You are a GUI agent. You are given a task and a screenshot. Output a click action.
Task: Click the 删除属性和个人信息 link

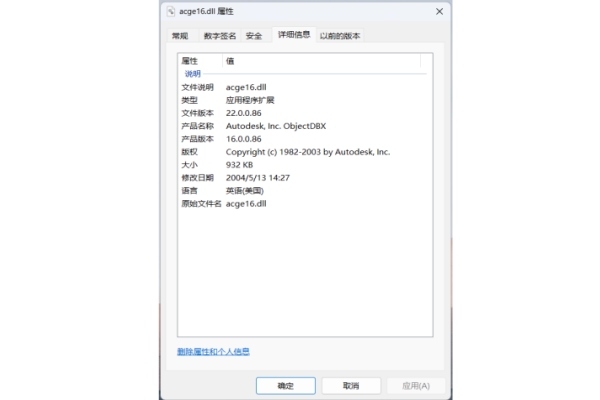pos(213,352)
